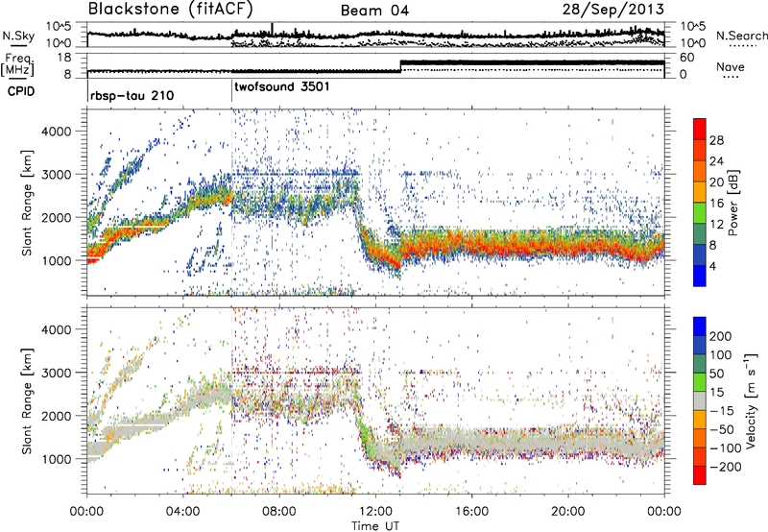Click the red top segment of Power colorbar
The height and width of the screenshot is (532, 768).
point(700,130)
